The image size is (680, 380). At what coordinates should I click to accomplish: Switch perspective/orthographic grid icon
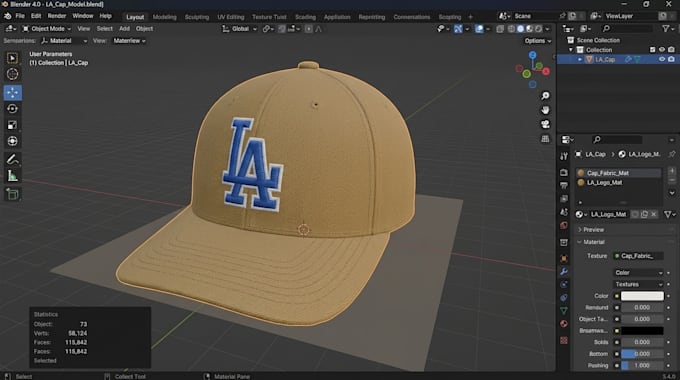click(x=545, y=139)
